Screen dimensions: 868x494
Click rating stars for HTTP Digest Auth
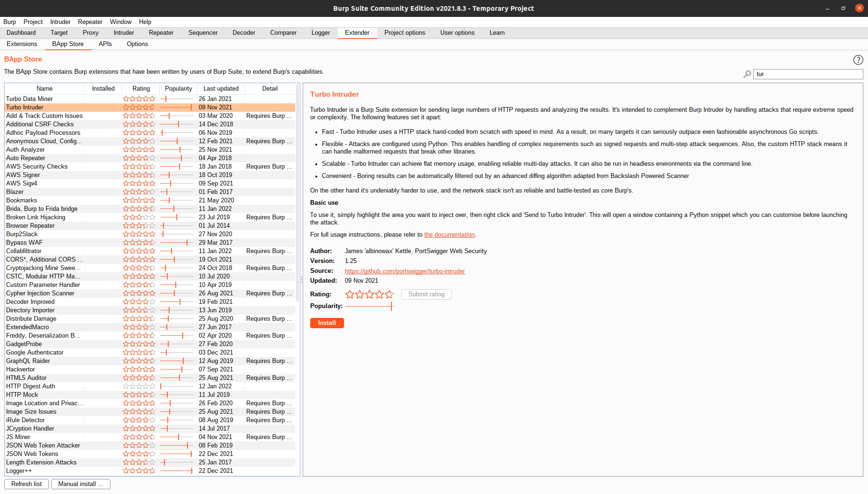click(139, 386)
